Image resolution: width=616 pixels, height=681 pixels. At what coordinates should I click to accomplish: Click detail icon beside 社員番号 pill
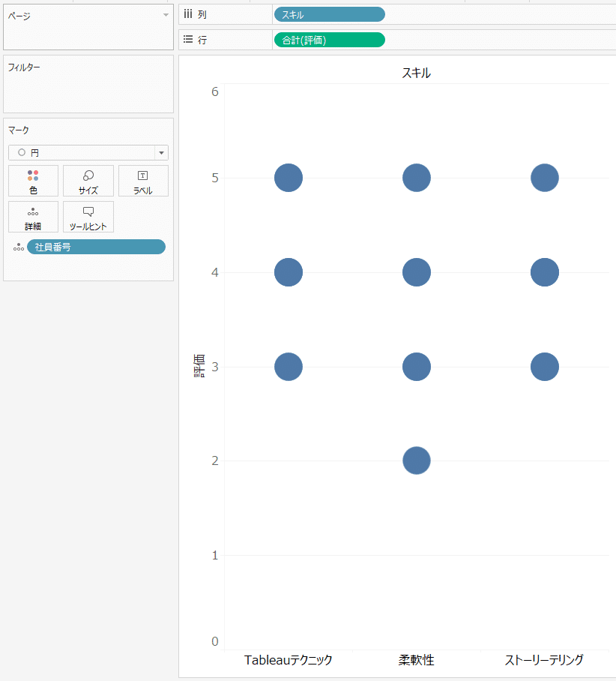coord(18,247)
